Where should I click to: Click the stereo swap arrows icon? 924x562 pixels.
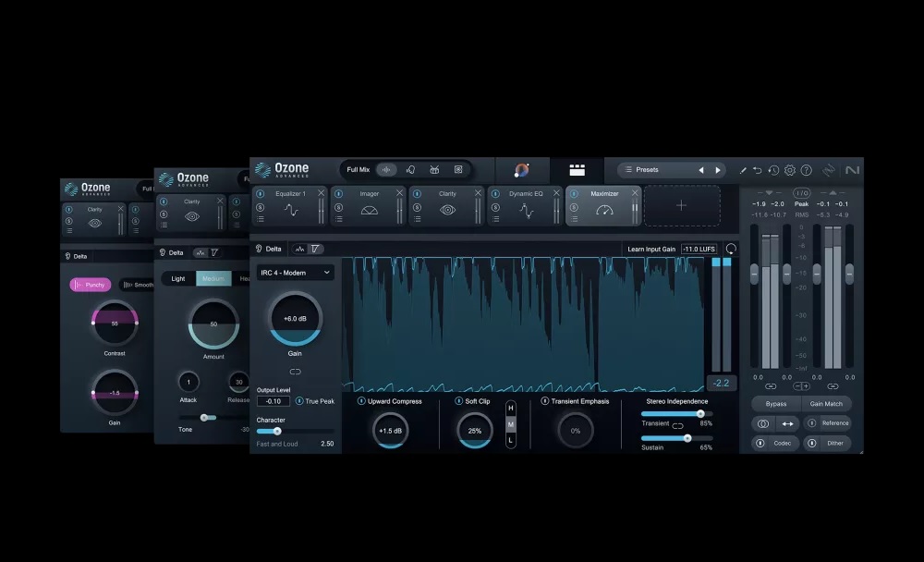787,423
